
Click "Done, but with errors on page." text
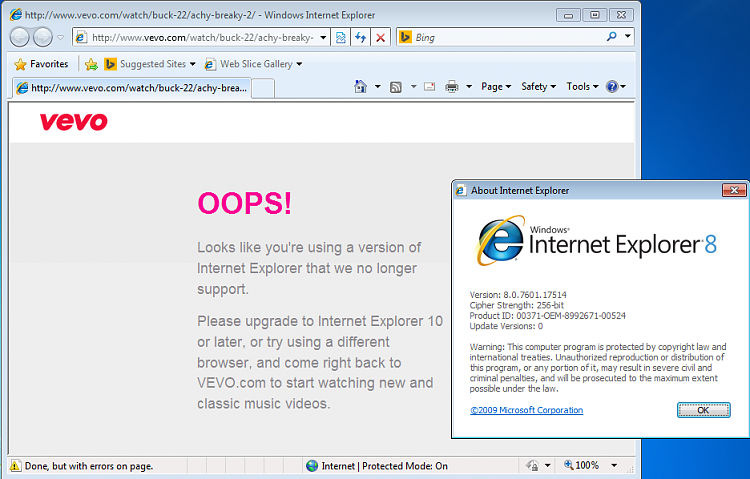tap(89, 466)
